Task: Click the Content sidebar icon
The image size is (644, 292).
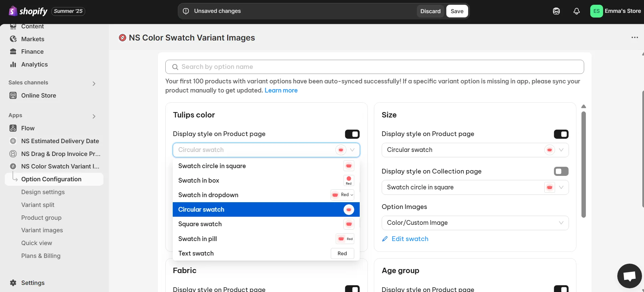Action: 13,26
